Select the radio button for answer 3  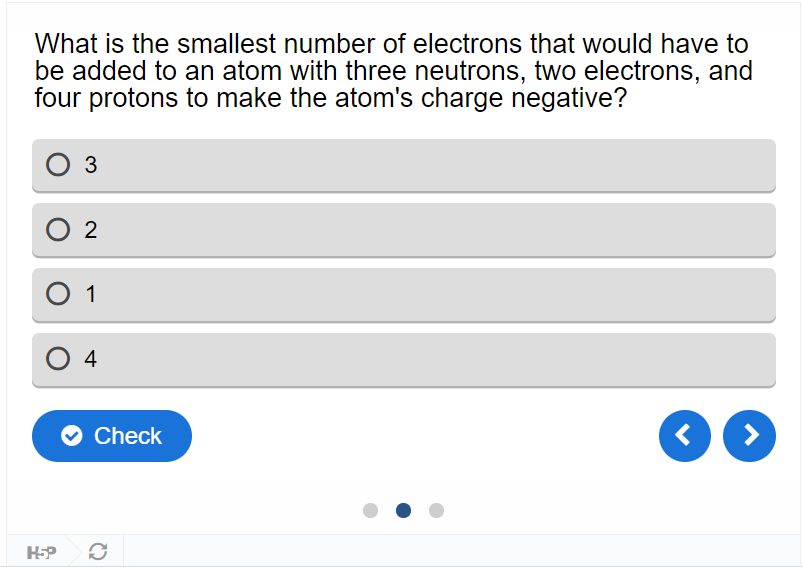pos(58,165)
